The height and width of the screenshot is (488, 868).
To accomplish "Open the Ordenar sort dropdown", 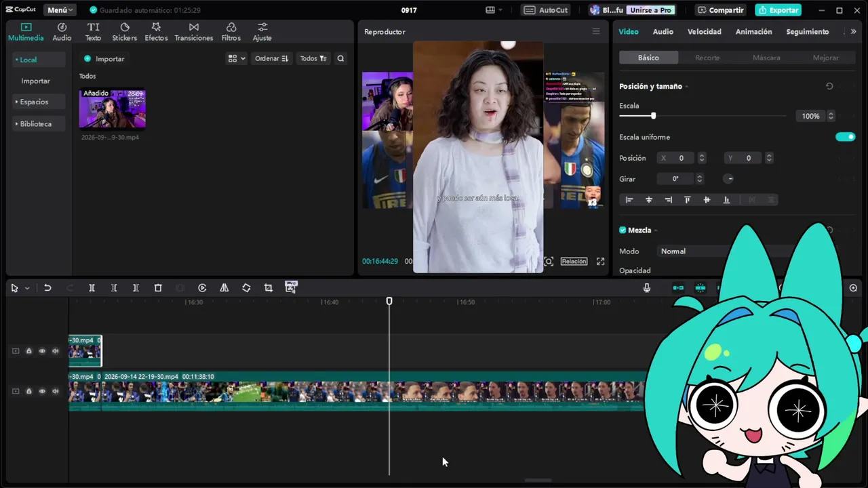I will pyautogui.click(x=271, y=59).
